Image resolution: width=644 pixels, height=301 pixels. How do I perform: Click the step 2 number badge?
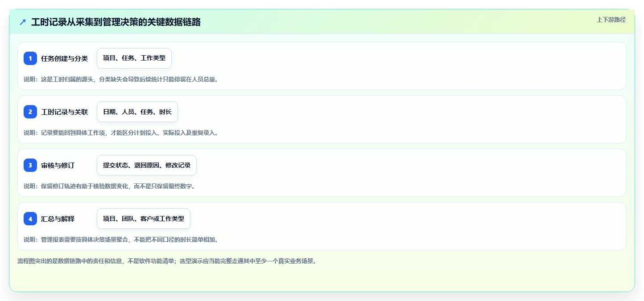(x=30, y=112)
